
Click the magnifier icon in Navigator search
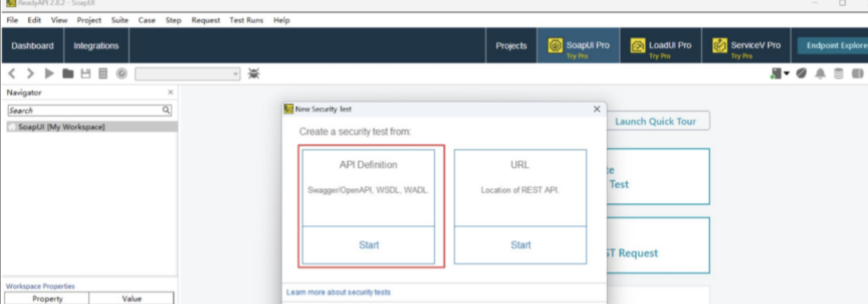click(x=166, y=110)
